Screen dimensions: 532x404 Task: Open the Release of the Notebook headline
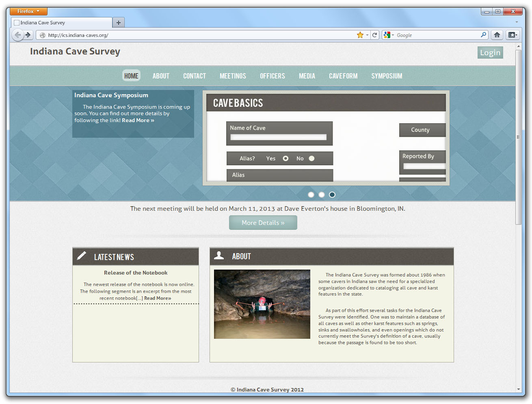136,273
